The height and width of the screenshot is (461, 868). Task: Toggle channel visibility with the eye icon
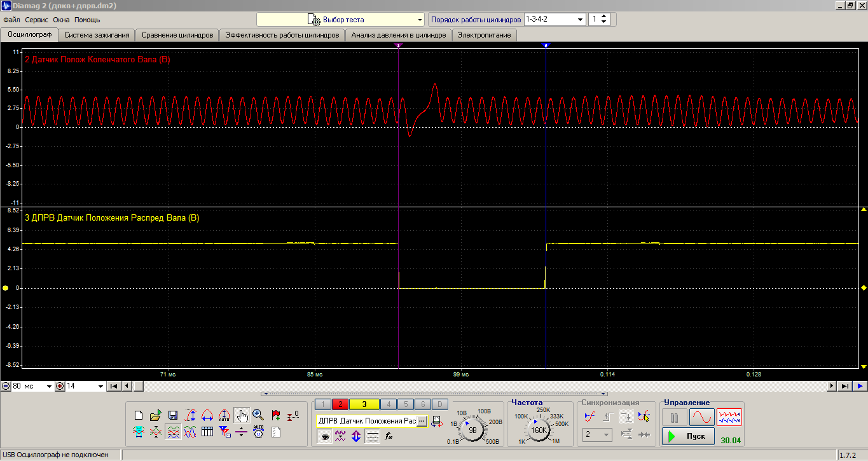(x=324, y=437)
